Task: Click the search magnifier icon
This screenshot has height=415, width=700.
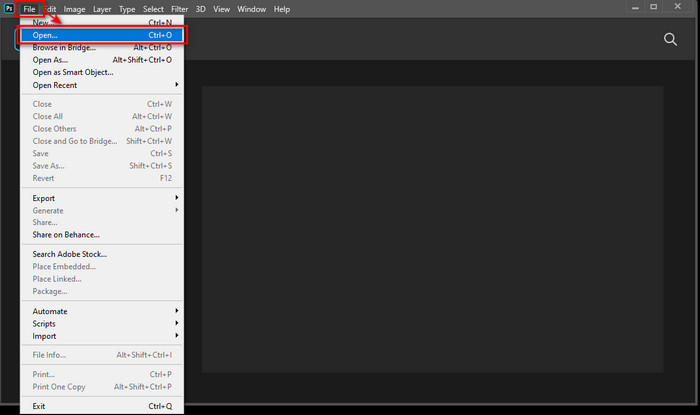Action: click(670, 39)
